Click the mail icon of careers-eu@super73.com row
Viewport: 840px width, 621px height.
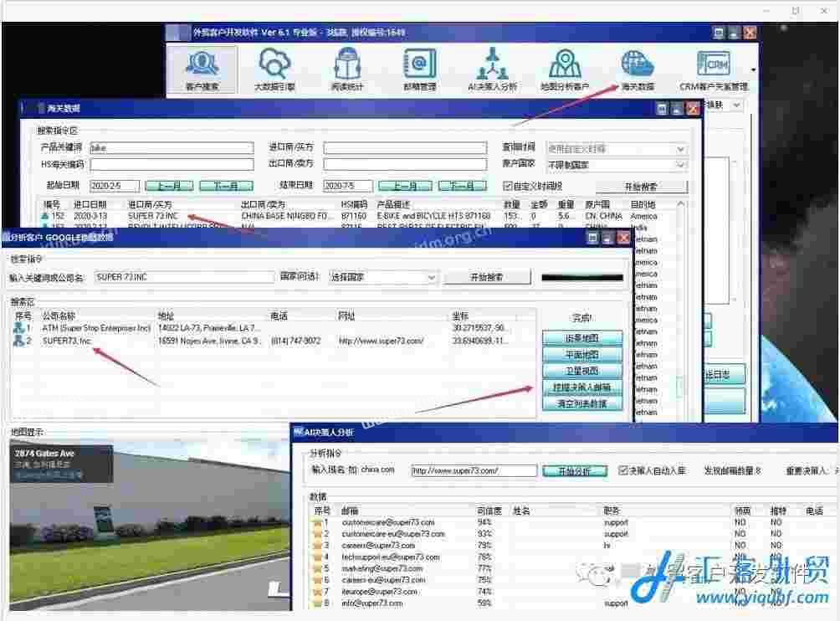point(317,580)
